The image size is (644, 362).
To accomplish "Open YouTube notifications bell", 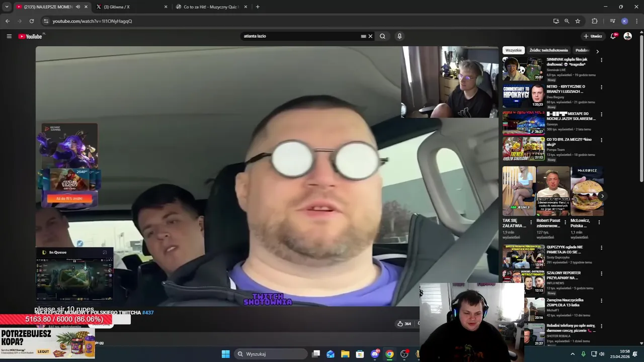I will (613, 36).
